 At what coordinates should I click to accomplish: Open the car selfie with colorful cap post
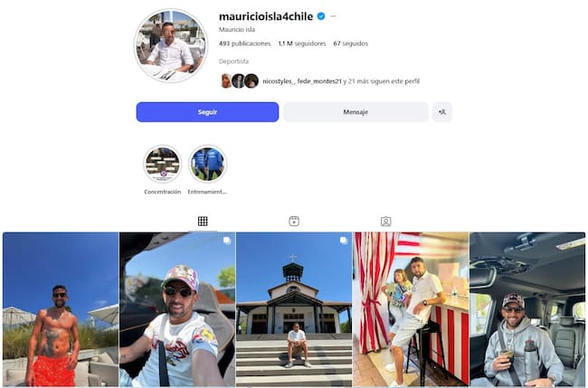pyautogui.click(x=177, y=309)
